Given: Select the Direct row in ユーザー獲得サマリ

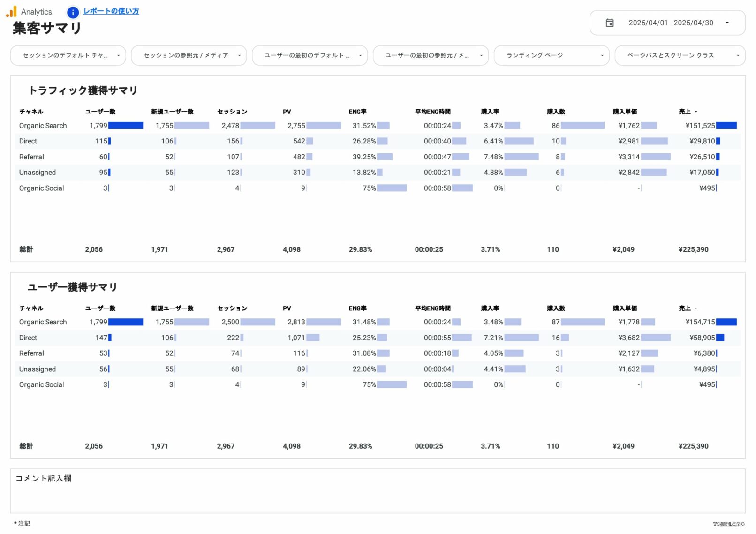Looking at the screenshot, I should point(28,338).
